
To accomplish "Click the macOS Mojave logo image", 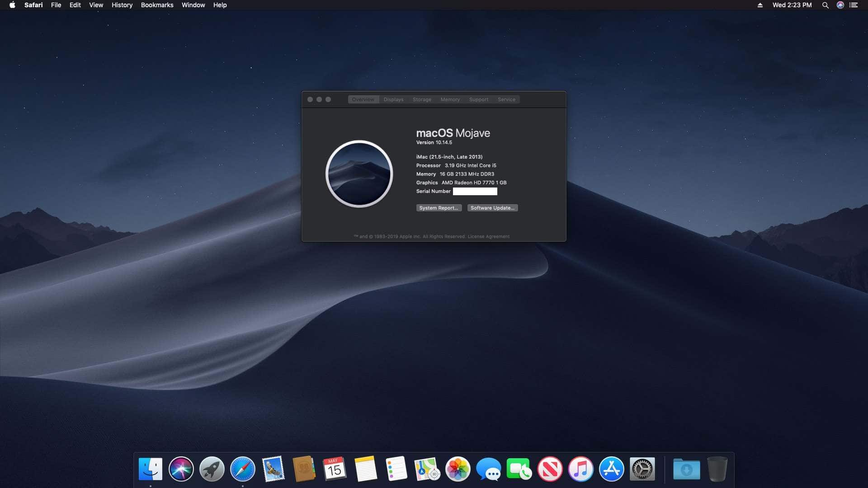I will (x=359, y=174).
